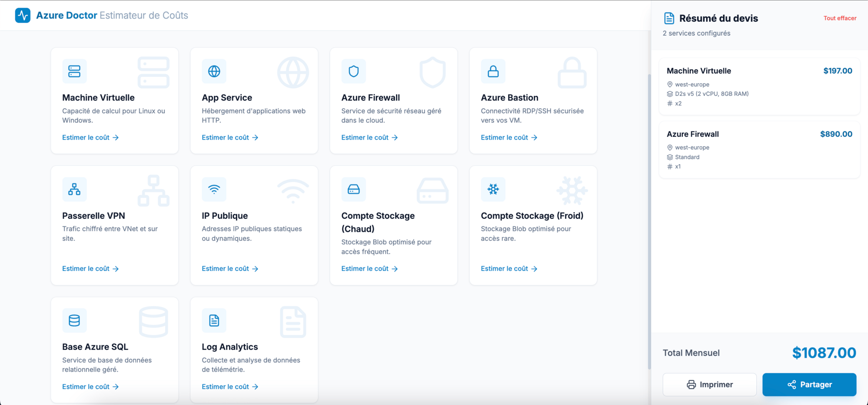Open Compte Stockage (Chaud) estimate link
The image size is (868, 405).
click(x=370, y=269)
